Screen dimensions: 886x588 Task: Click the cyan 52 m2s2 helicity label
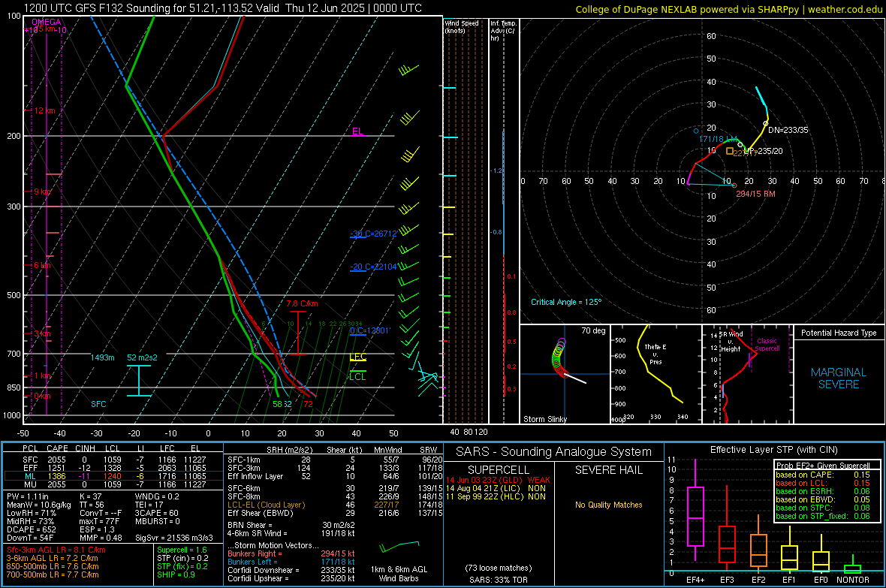pyautogui.click(x=143, y=358)
